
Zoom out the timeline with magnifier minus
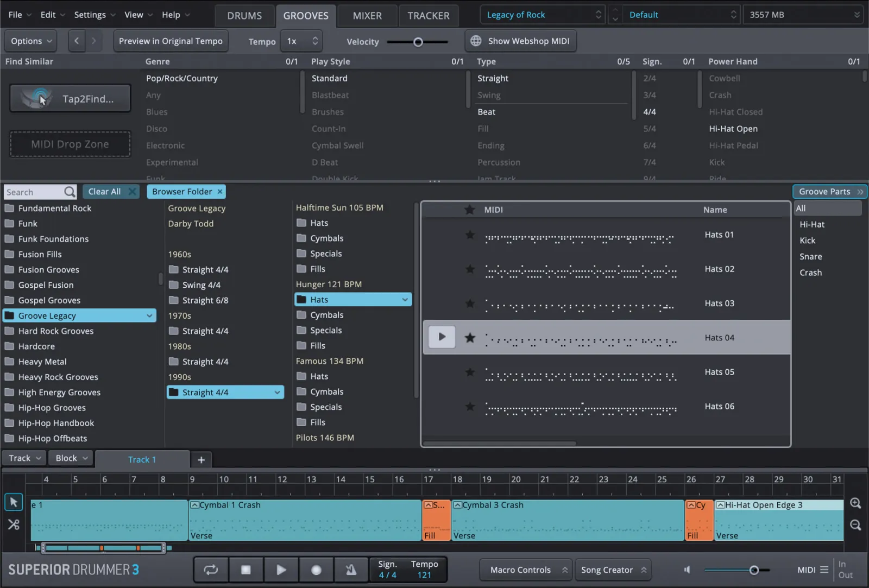(x=855, y=525)
